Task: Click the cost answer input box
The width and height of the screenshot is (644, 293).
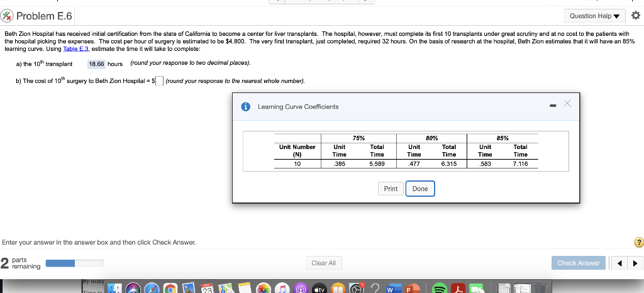Action: pyautogui.click(x=160, y=81)
